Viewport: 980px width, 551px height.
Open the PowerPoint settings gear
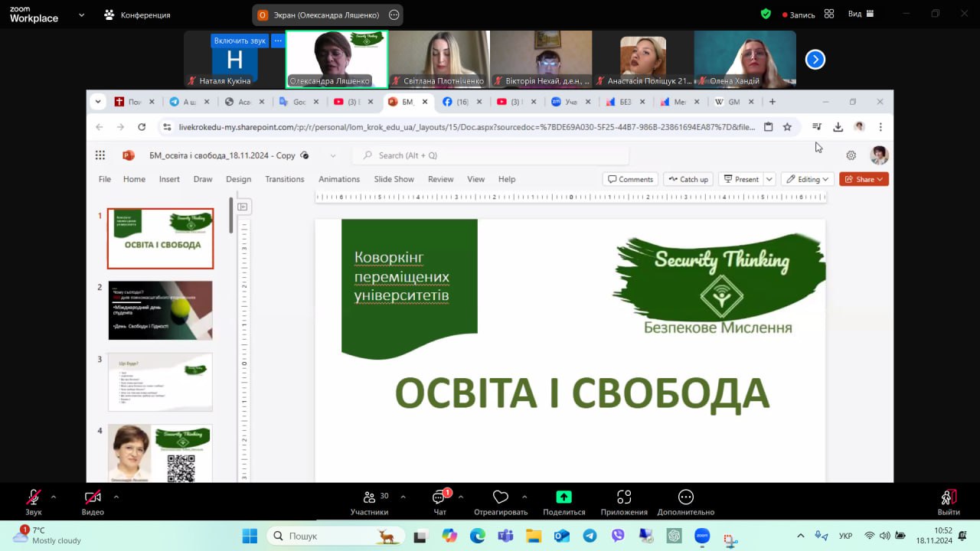click(851, 155)
